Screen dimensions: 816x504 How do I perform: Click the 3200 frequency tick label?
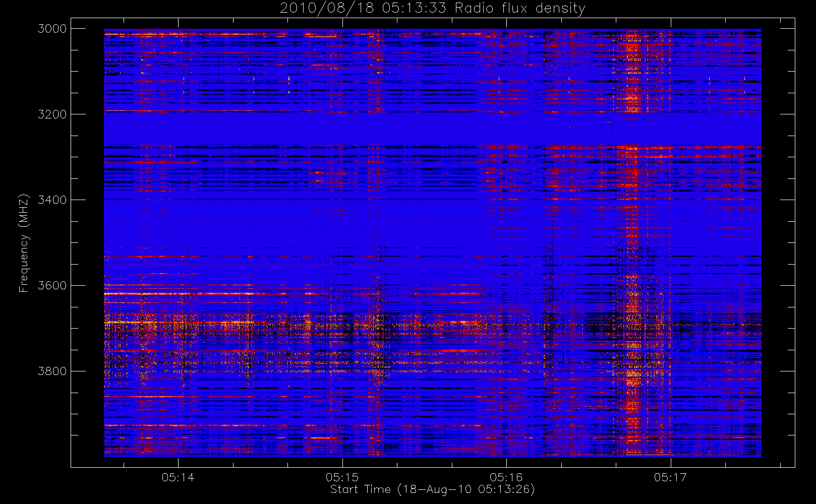(52, 114)
